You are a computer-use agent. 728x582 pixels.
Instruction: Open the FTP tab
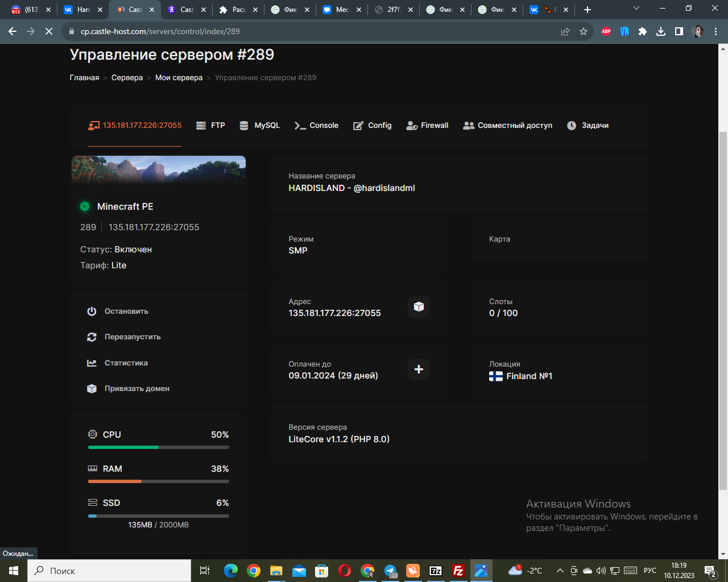coord(210,126)
